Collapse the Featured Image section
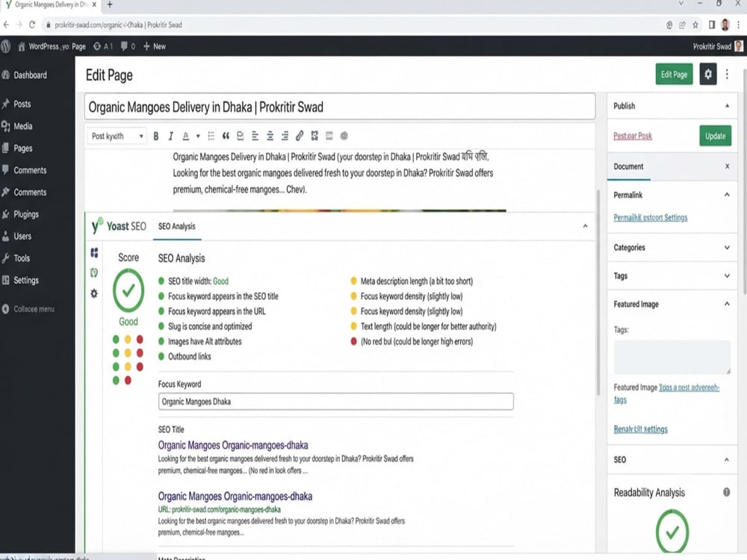The height and width of the screenshot is (560, 747). point(727,304)
